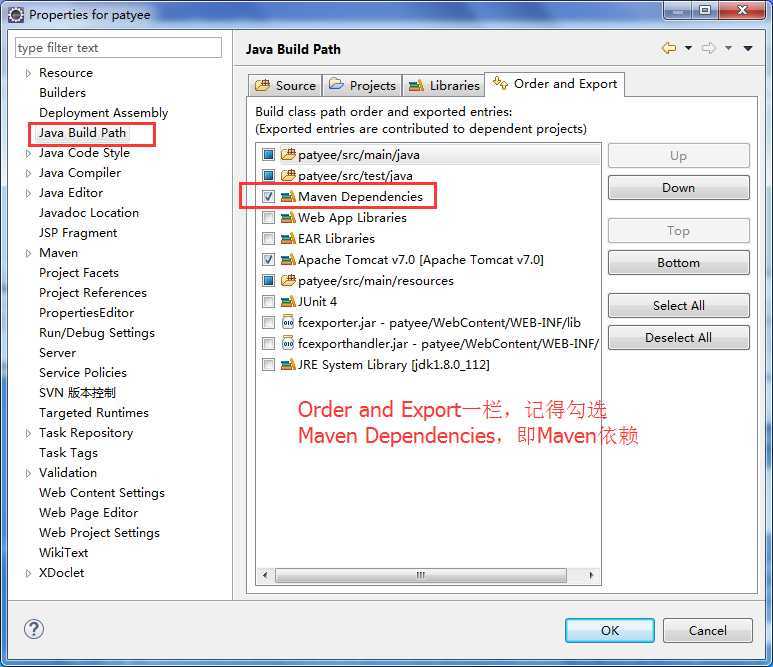This screenshot has height=667, width=773.
Task: Click the Apache Tomcat v7.0 library icon
Action: click(x=288, y=259)
